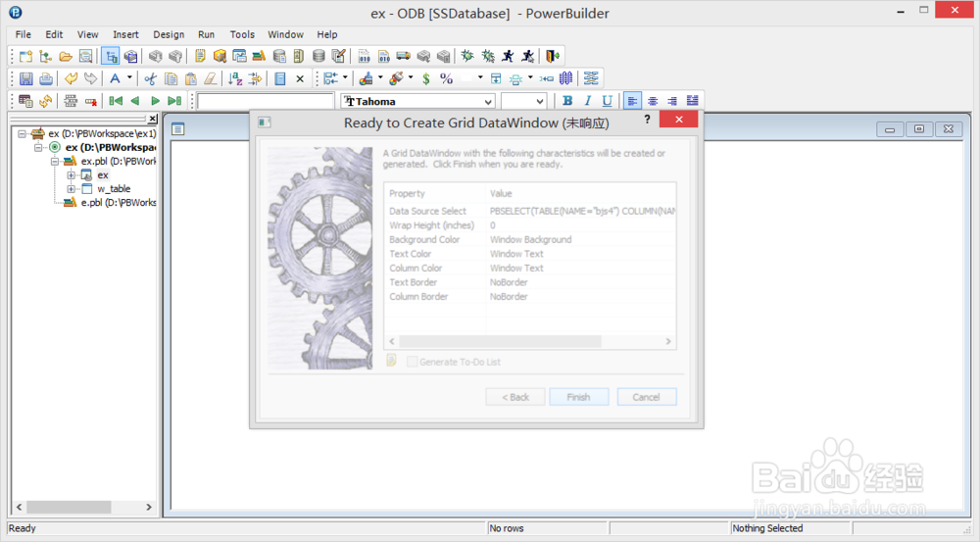Open the To-Do List notepad icon
This screenshot has height=542, width=980.
(200, 56)
